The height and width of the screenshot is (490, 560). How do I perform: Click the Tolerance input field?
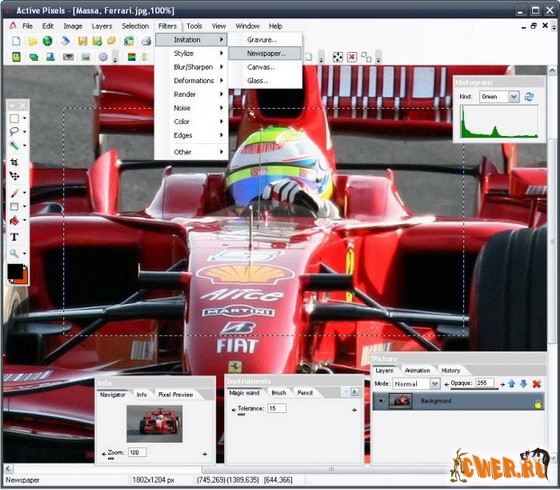[276, 408]
